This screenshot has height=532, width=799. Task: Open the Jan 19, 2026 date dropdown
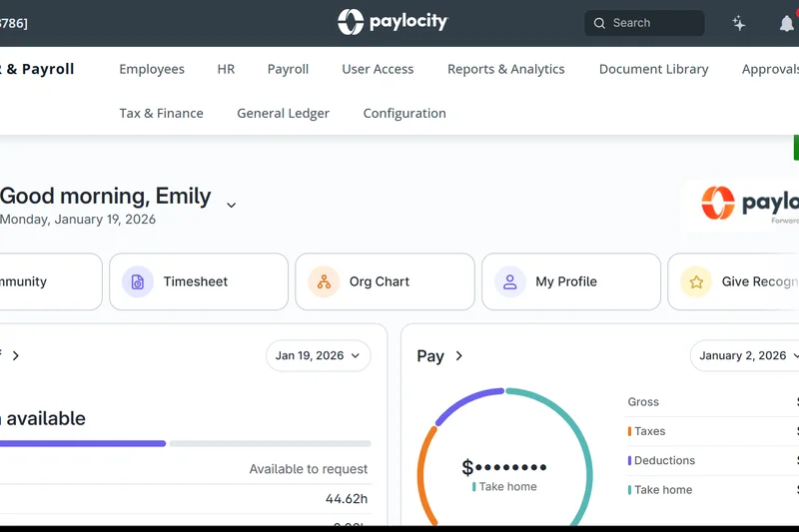[x=318, y=355]
